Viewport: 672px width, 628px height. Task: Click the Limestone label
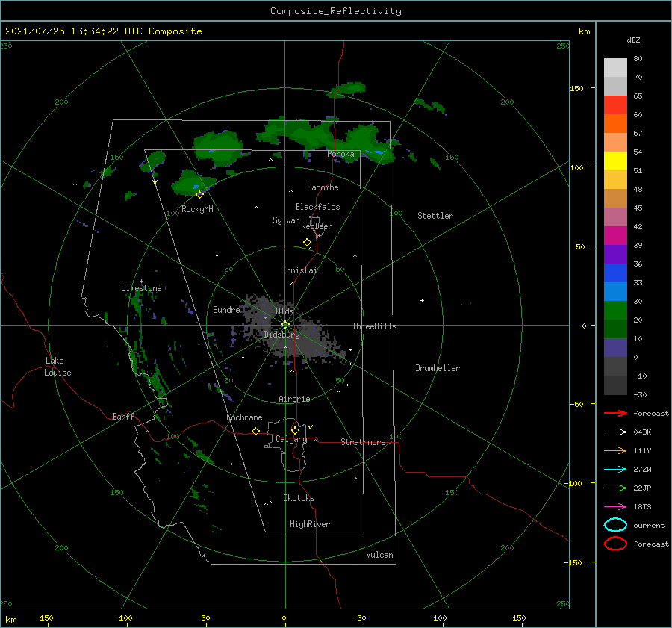141,288
